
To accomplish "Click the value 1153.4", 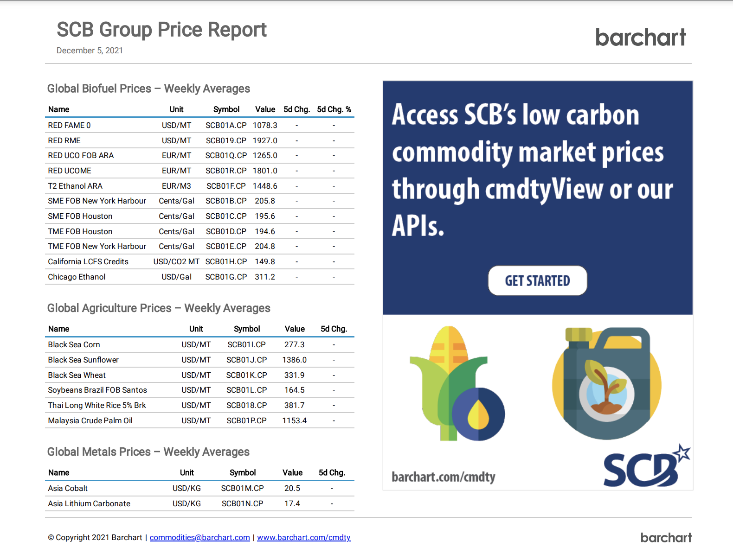I will coord(295,420).
